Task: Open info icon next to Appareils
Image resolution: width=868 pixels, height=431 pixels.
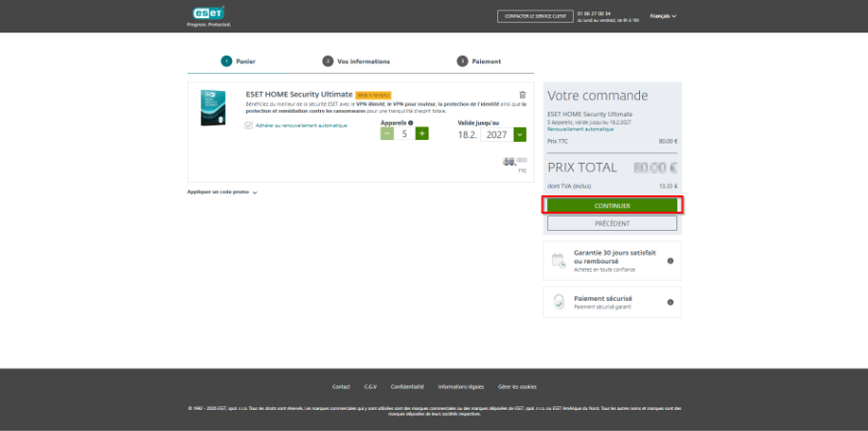Action: pyautogui.click(x=411, y=123)
